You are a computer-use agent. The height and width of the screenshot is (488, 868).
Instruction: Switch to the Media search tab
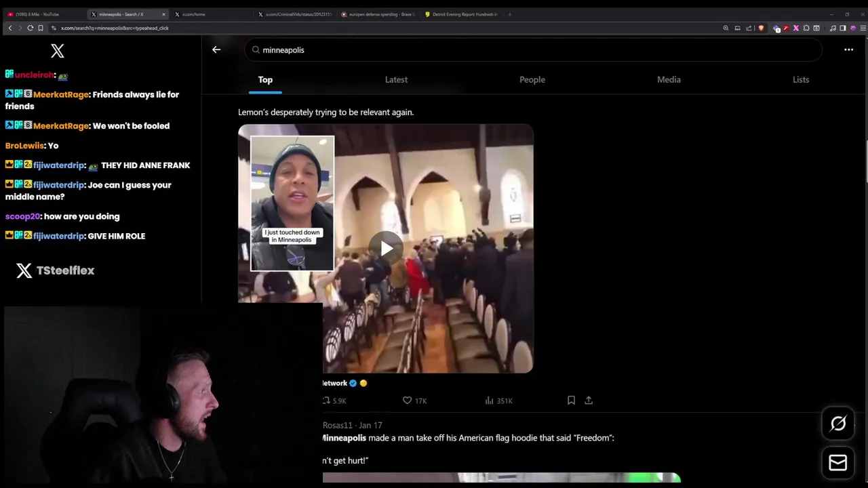pyautogui.click(x=669, y=80)
